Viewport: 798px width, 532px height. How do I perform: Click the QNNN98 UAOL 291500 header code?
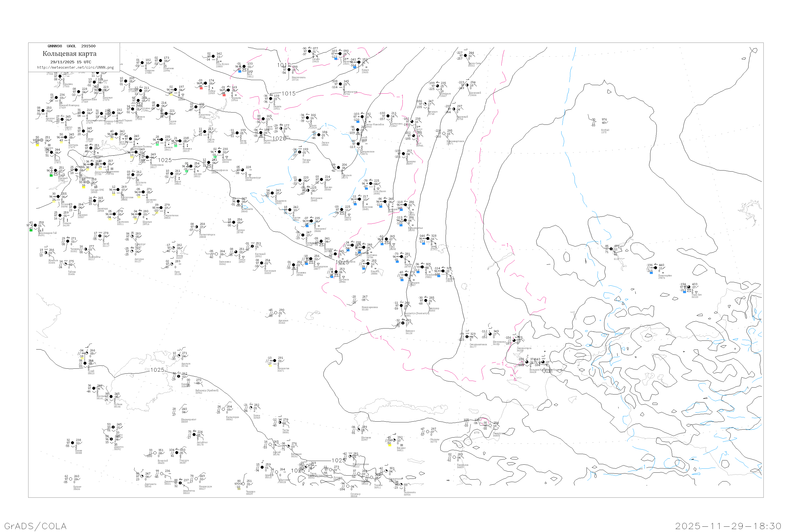(x=71, y=46)
